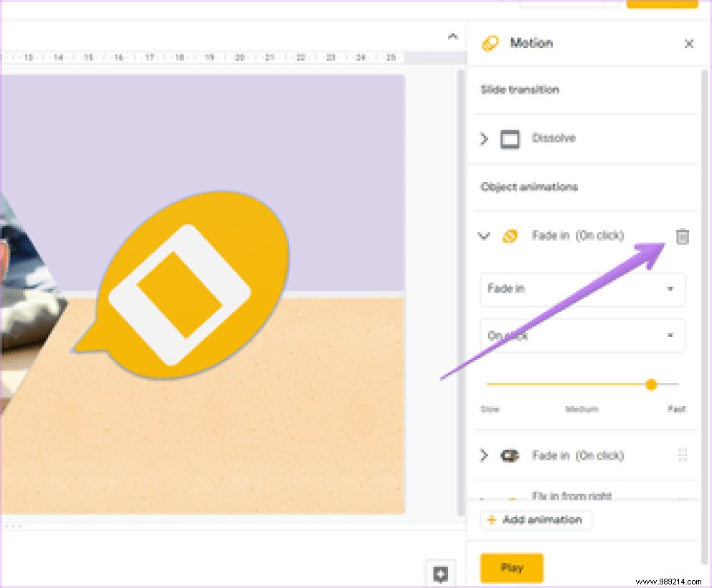Click the collapse arrow above the slide editor
712x588 pixels.
click(x=452, y=35)
